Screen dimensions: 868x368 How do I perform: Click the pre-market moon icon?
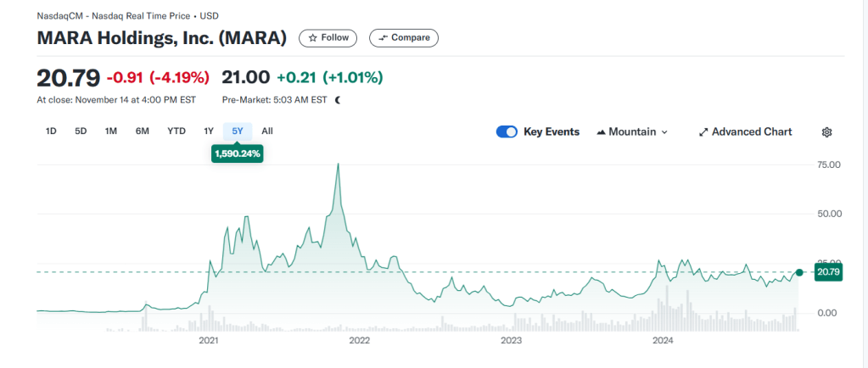point(338,99)
